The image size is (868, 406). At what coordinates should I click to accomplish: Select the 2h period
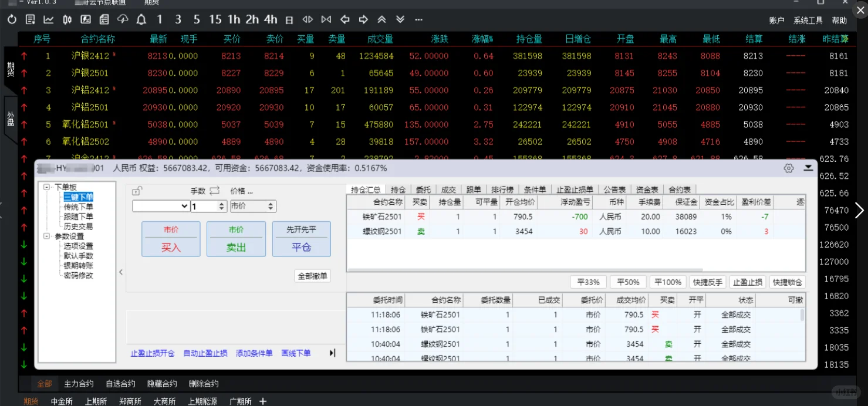(x=252, y=19)
